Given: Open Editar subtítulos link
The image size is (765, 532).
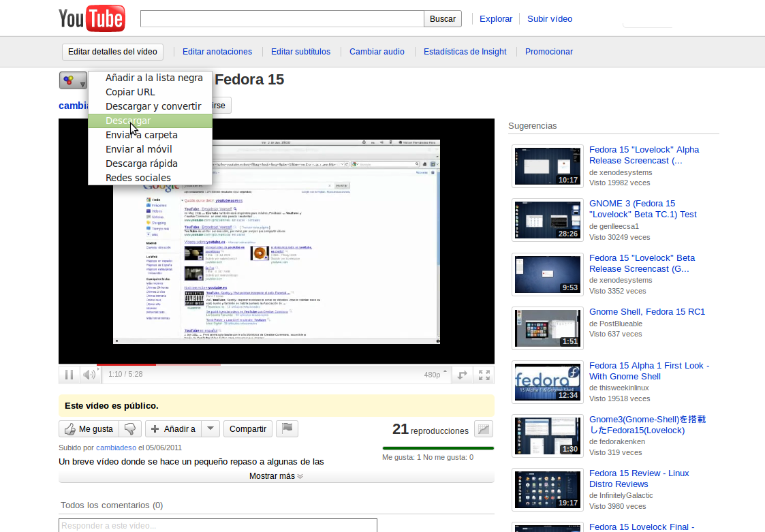Looking at the screenshot, I should pos(300,52).
